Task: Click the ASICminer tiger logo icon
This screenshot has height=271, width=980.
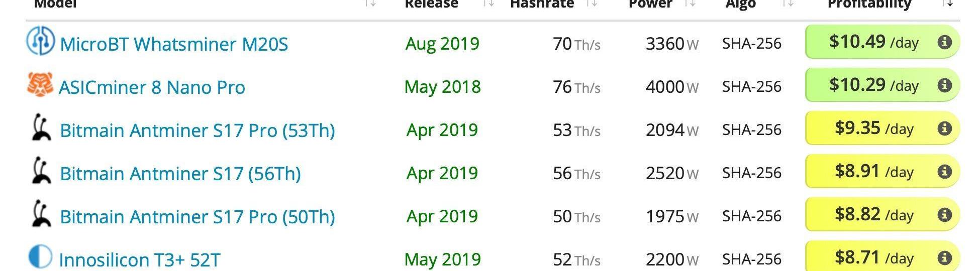Action: [x=40, y=84]
